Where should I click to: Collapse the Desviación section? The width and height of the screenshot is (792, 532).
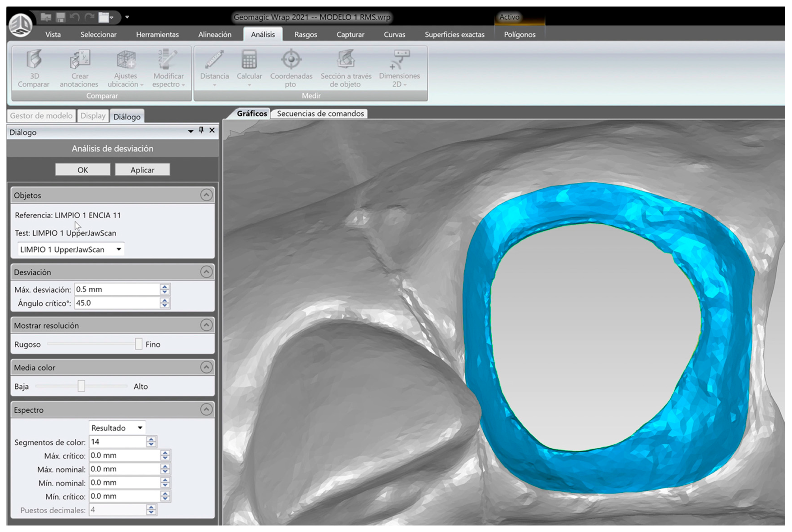click(x=206, y=272)
